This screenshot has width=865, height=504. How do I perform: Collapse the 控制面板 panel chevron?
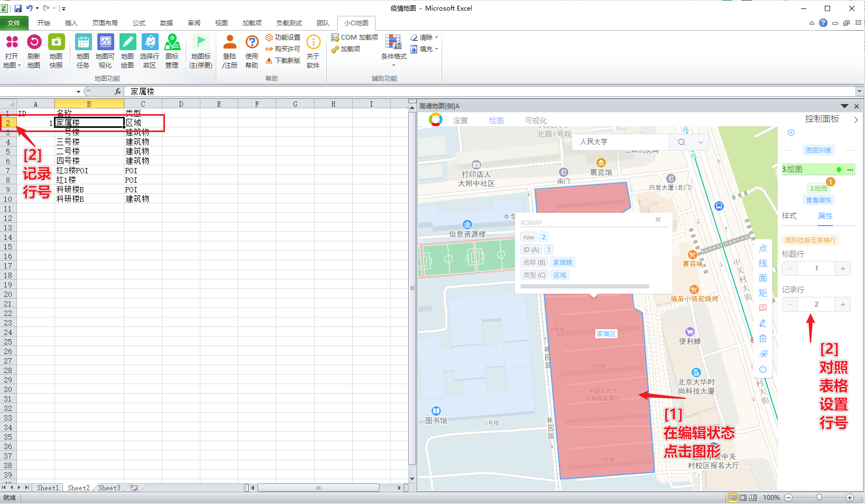pos(856,120)
